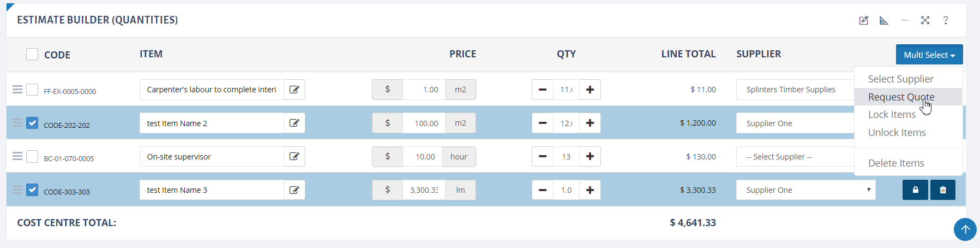Image resolution: width=980 pixels, height=248 pixels.
Task: Lock the CODE-303-303 row with padlock
Action: coord(915,190)
